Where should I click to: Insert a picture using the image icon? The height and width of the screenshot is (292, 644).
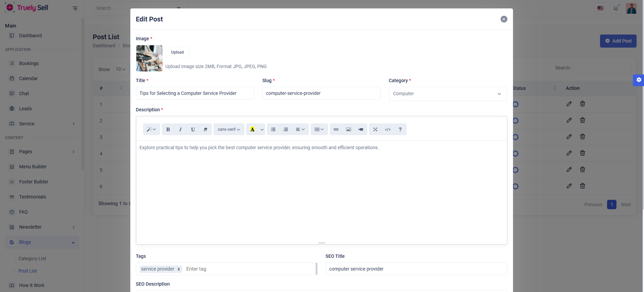[x=349, y=129]
